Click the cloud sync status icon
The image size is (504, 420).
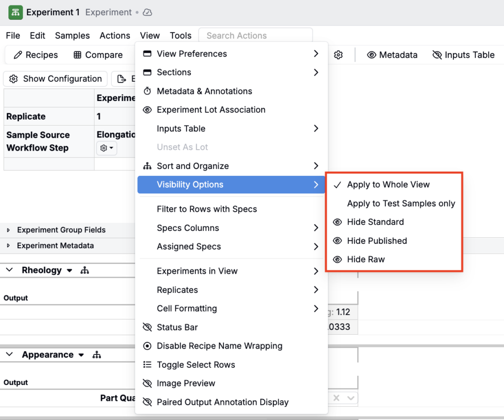[147, 12]
